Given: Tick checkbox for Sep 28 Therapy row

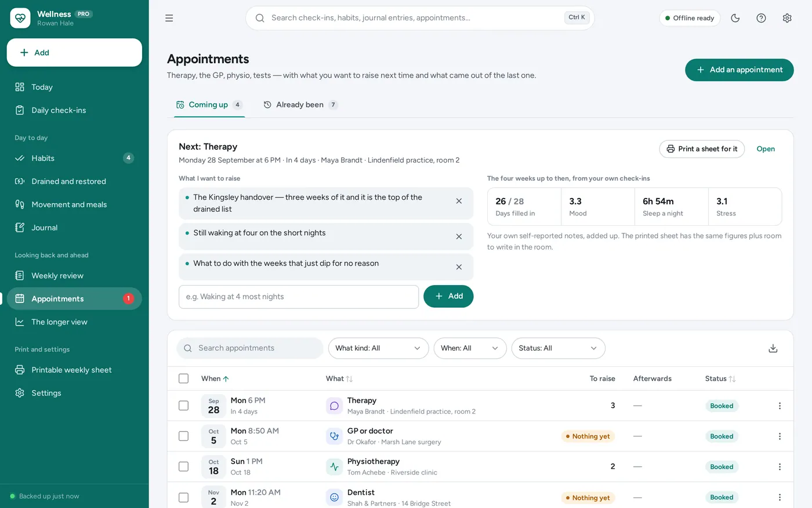Looking at the screenshot, I should point(184,406).
